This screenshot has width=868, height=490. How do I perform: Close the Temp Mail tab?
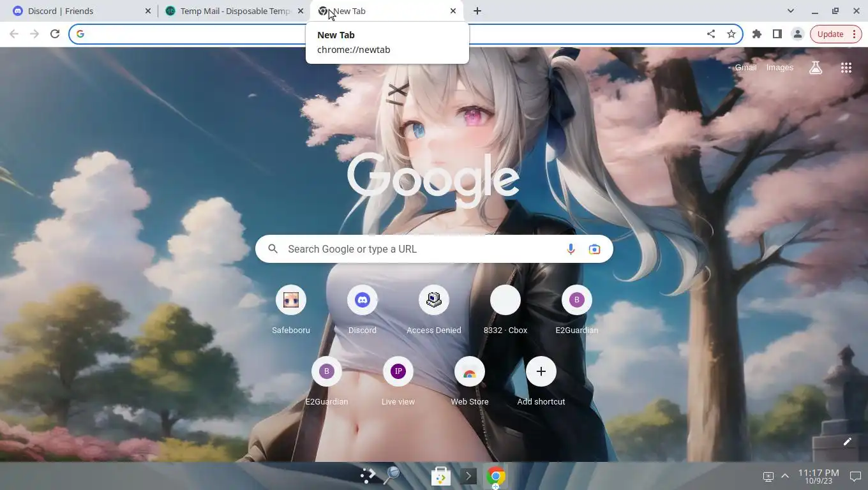coord(301,11)
